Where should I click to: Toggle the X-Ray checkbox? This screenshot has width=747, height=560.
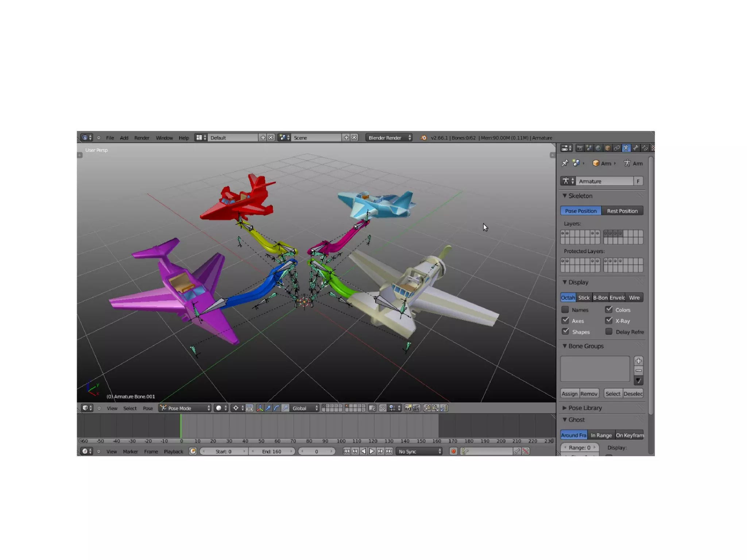coord(609,321)
